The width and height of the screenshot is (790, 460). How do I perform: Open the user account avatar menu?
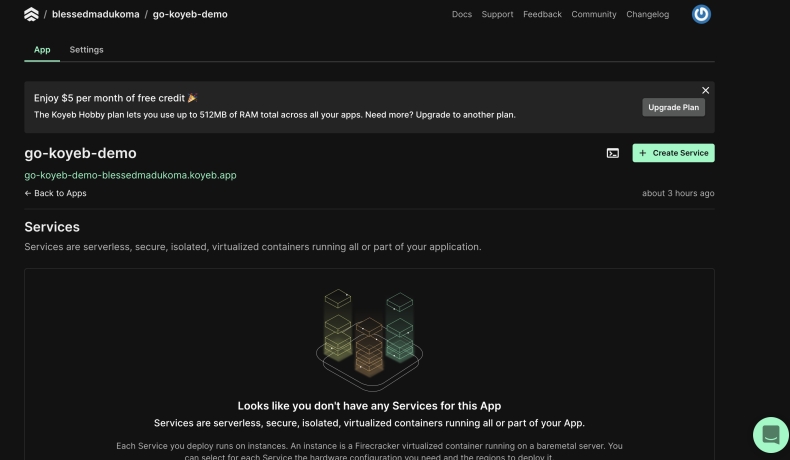pyautogui.click(x=701, y=14)
